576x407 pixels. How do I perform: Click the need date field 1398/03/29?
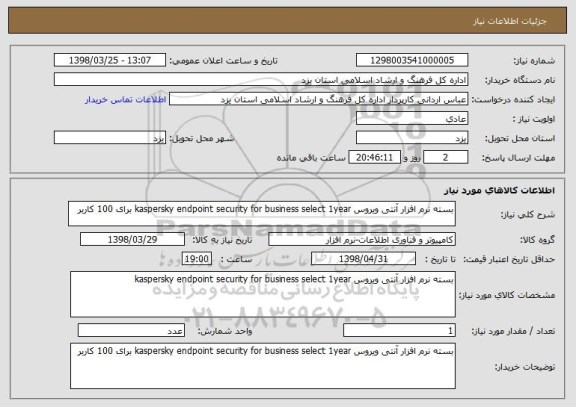[x=132, y=239]
